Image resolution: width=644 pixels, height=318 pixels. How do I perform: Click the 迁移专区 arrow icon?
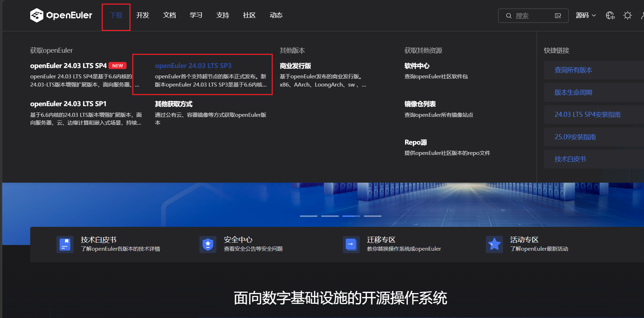click(x=351, y=244)
